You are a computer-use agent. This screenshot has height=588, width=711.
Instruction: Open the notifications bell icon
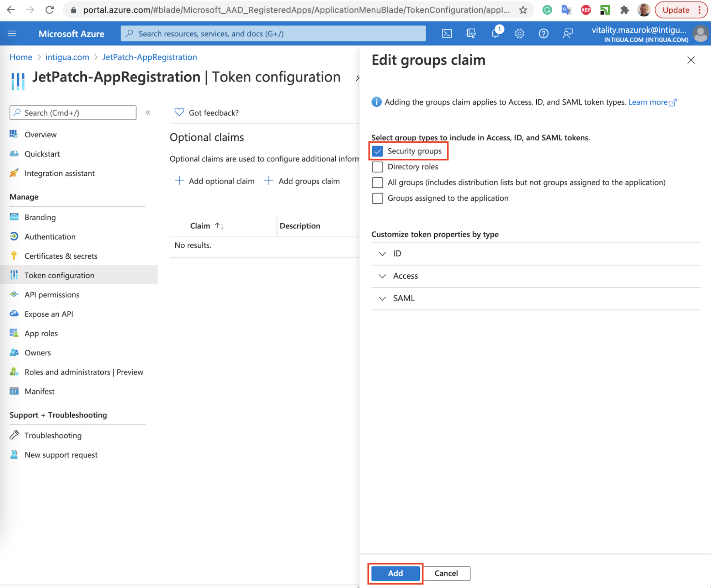(x=495, y=33)
